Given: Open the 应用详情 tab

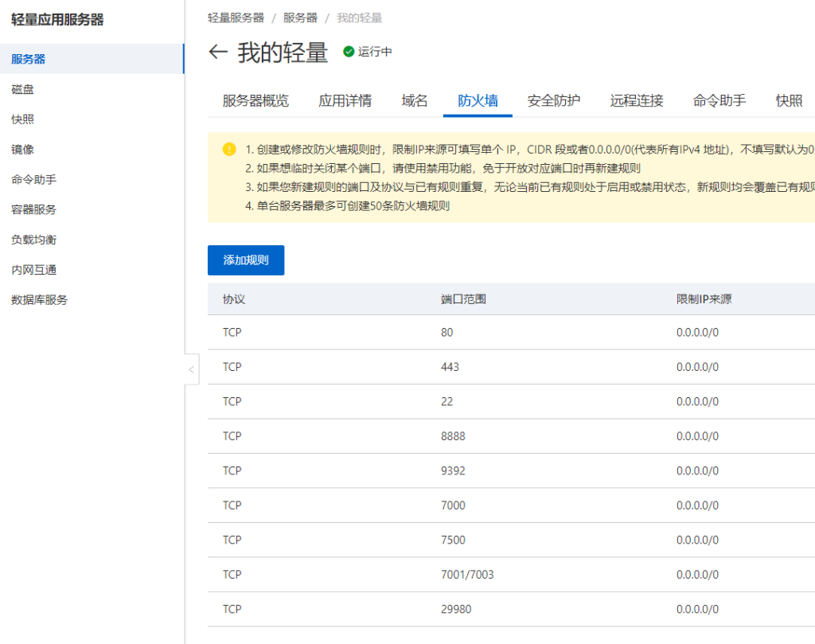Looking at the screenshot, I should (x=345, y=100).
